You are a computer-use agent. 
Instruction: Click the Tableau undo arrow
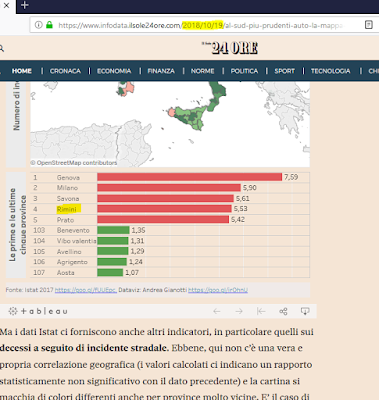(217, 311)
